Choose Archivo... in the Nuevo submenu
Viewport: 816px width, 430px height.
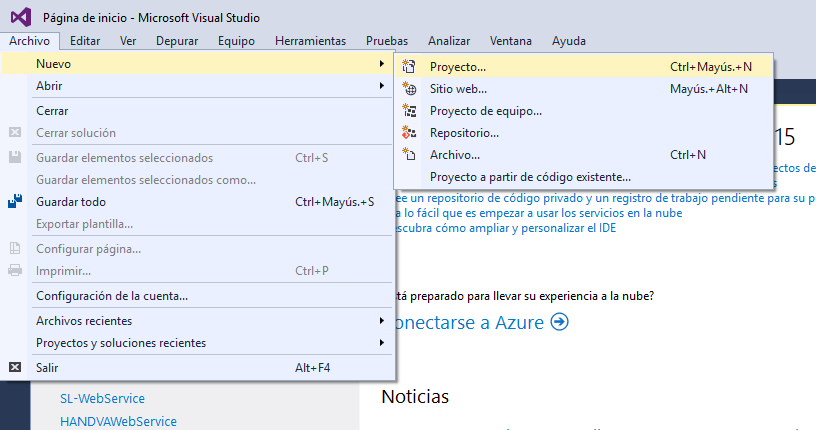(583, 155)
